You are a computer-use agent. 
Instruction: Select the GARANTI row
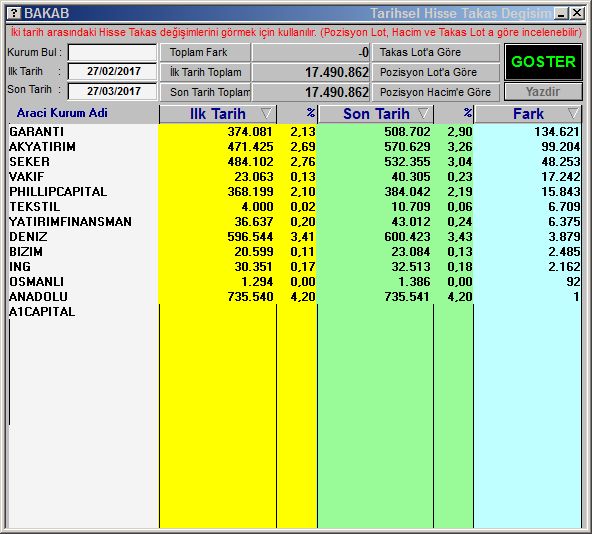(294, 131)
